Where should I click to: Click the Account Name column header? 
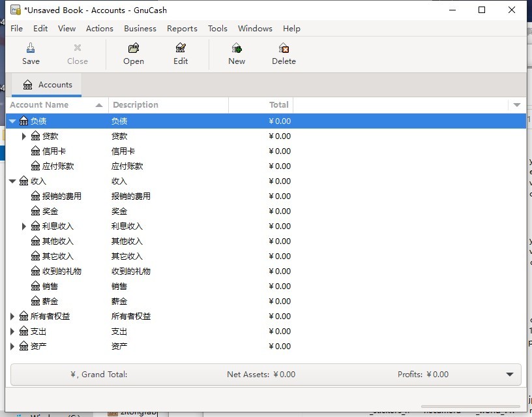[40, 104]
